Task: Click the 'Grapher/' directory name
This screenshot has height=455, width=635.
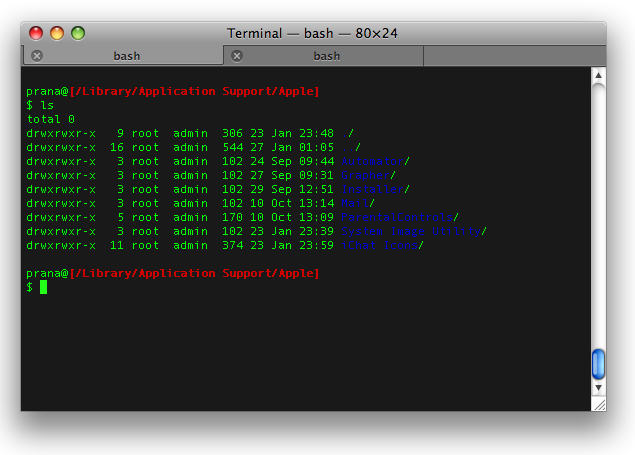Action: coord(369,176)
